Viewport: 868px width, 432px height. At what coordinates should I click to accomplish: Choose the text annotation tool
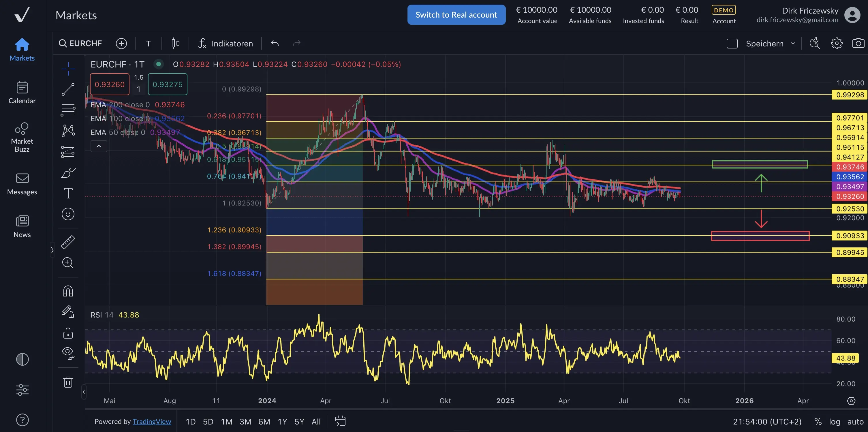[x=68, y=193]
